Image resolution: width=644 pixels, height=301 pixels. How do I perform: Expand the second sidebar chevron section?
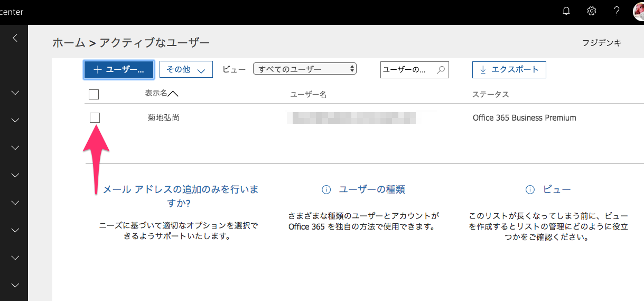[15, 120]
